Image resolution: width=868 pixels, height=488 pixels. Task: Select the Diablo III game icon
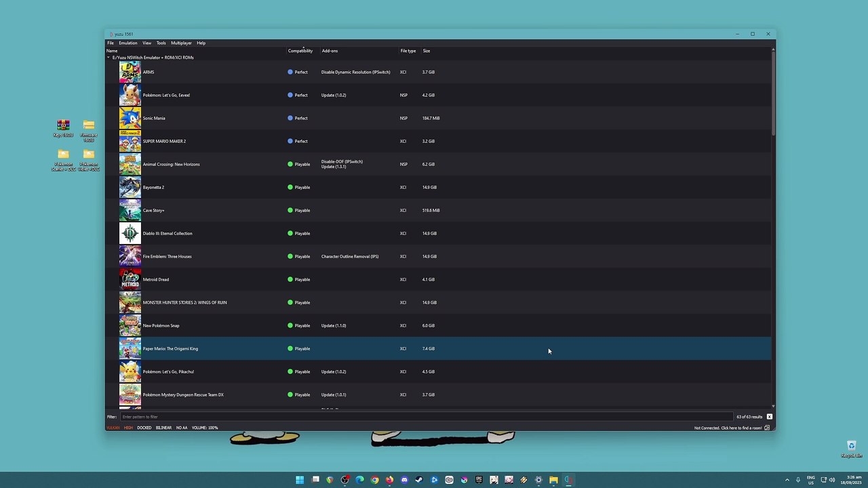click(x=130, y=233)
